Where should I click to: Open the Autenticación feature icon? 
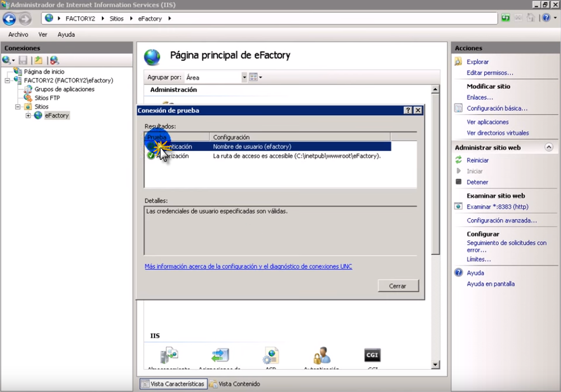click(322, 355)
